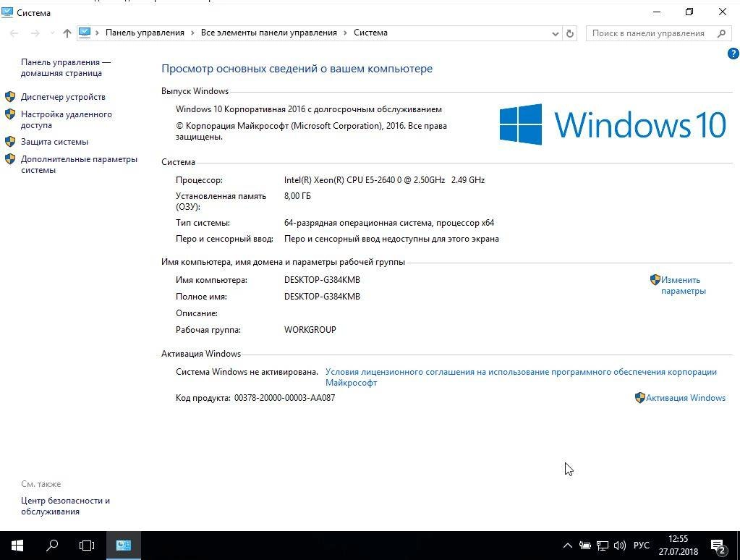Viewport: 740px width, 560px height.
Task: Refresh the System page
Action: [570, 33]
